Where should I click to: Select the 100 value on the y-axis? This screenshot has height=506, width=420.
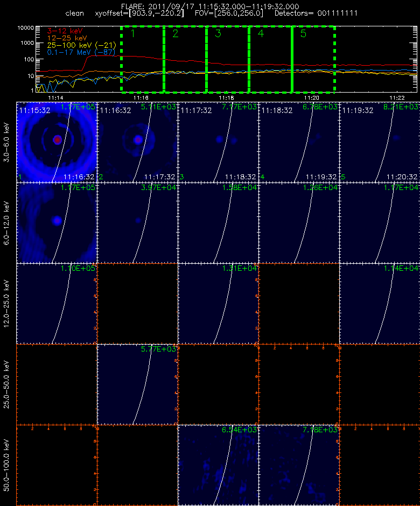(29, 59)
